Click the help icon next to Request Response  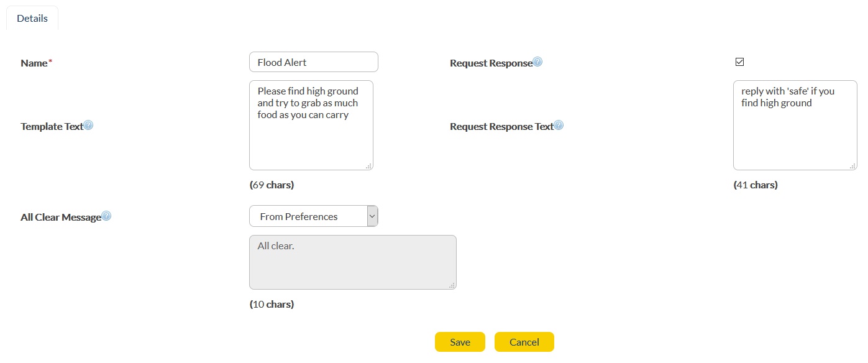point(537,62)
